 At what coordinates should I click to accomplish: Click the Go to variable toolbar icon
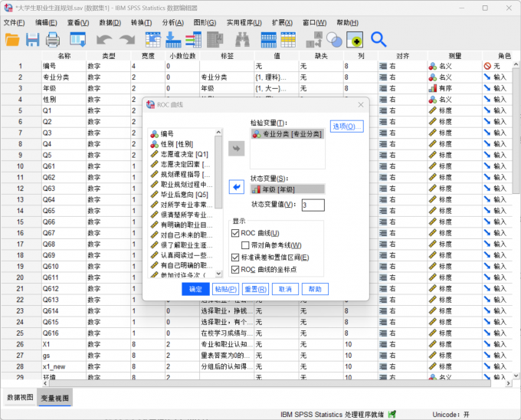click(173, 40)
